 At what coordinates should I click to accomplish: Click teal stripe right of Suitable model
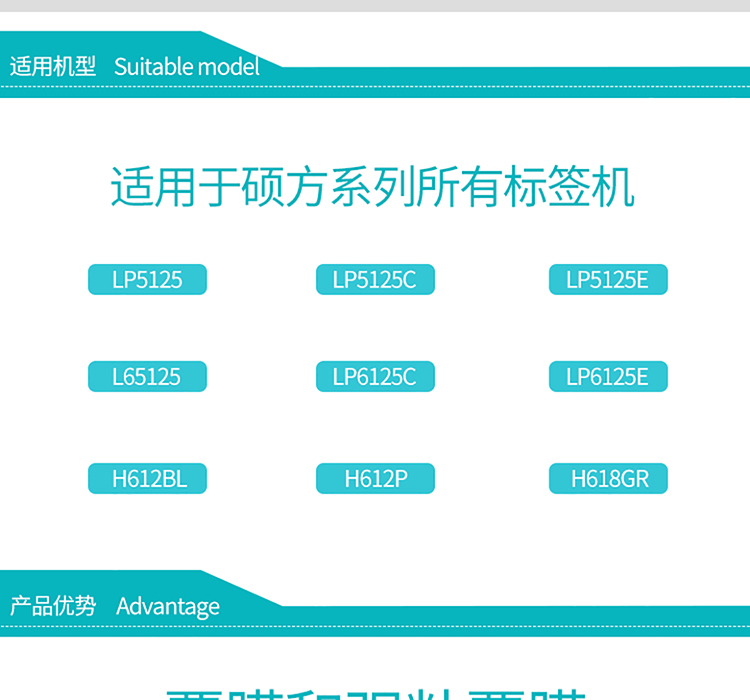[520, 77]
